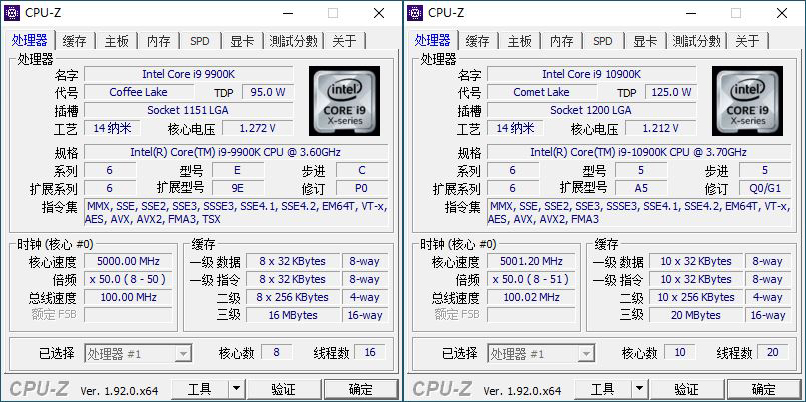Click 1.272 V core voltage value

pyautogui.click(x=258, y=128)
